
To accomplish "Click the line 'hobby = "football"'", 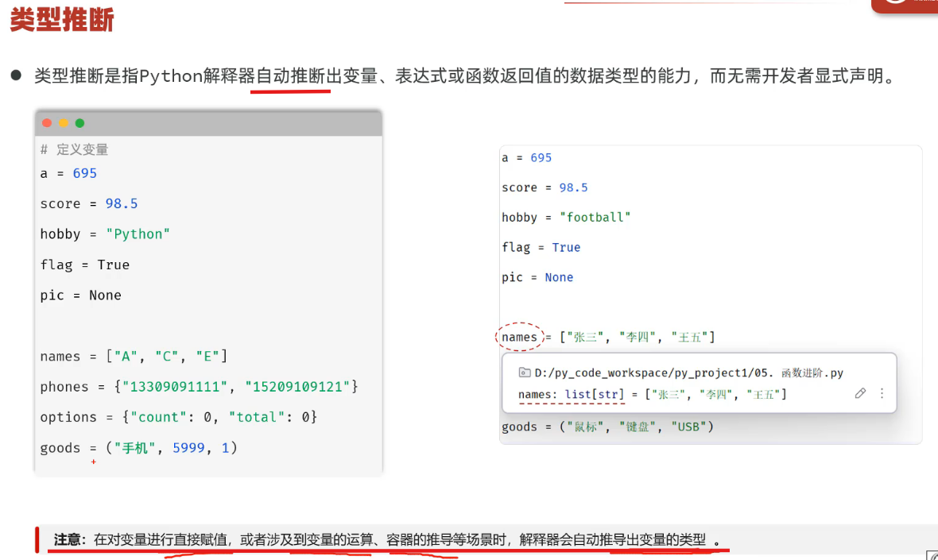I will (x=566, y=218).
